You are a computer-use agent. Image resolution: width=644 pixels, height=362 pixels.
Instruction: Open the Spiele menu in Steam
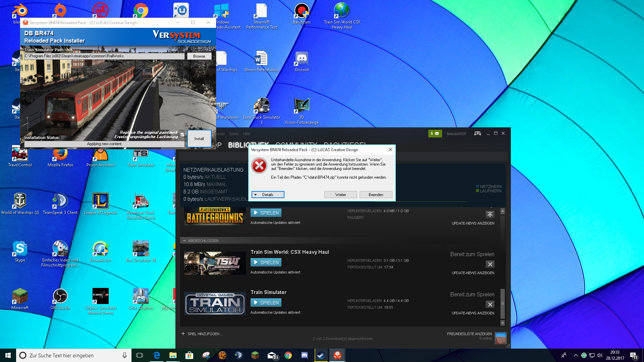point(234,134)
